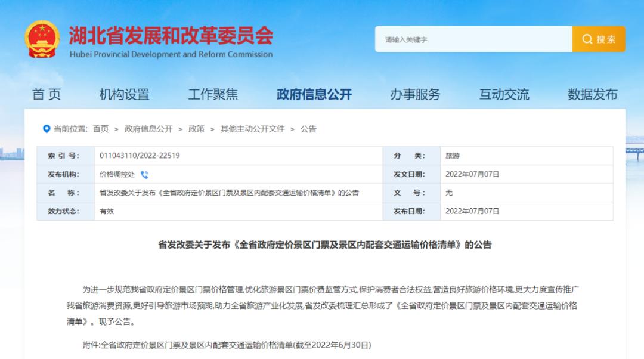Click the phone icon beside 价格调控处
Image resolution: width=644 pixels, height=359 pixels.
(x=144, y=175)
